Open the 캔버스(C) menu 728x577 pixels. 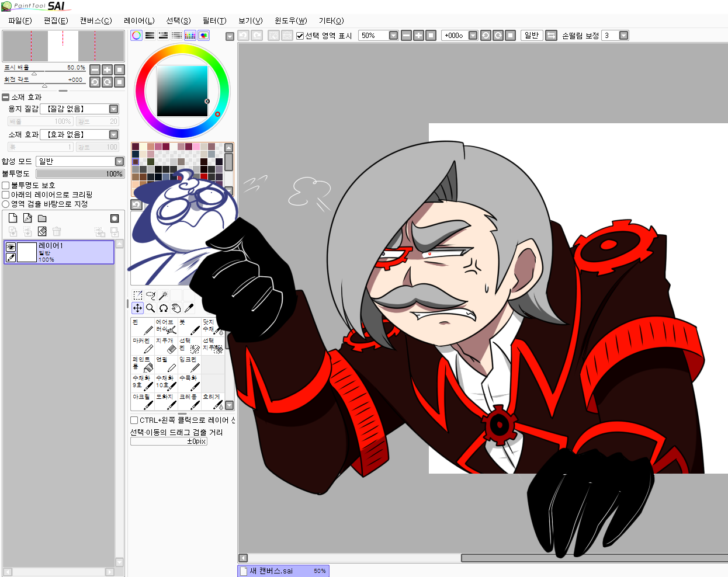tap(96, 20)
